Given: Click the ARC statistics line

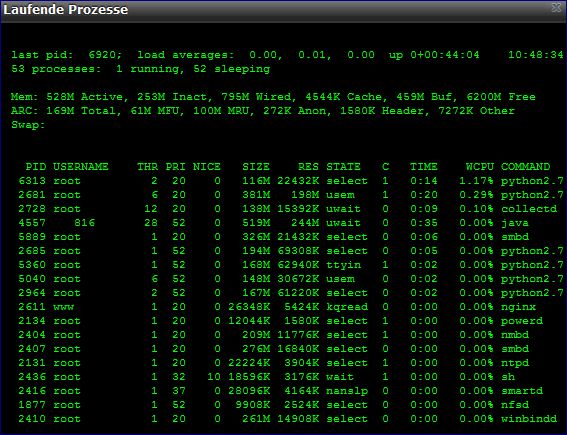Looking at the screenshot, I should (x=263, y=111).
